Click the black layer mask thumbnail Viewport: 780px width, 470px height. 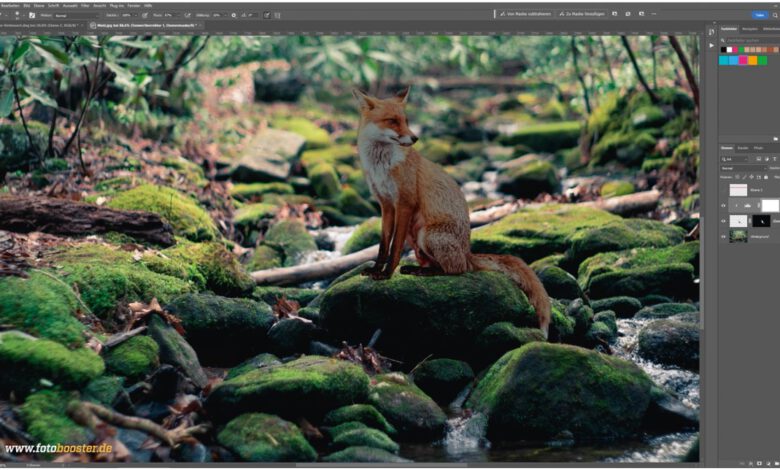point(761,220)
